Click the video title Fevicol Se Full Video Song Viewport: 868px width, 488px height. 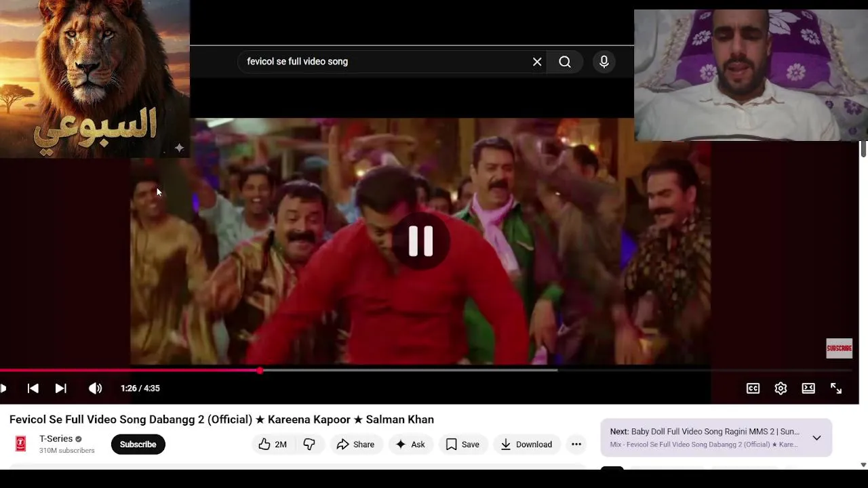pos(222,420)
